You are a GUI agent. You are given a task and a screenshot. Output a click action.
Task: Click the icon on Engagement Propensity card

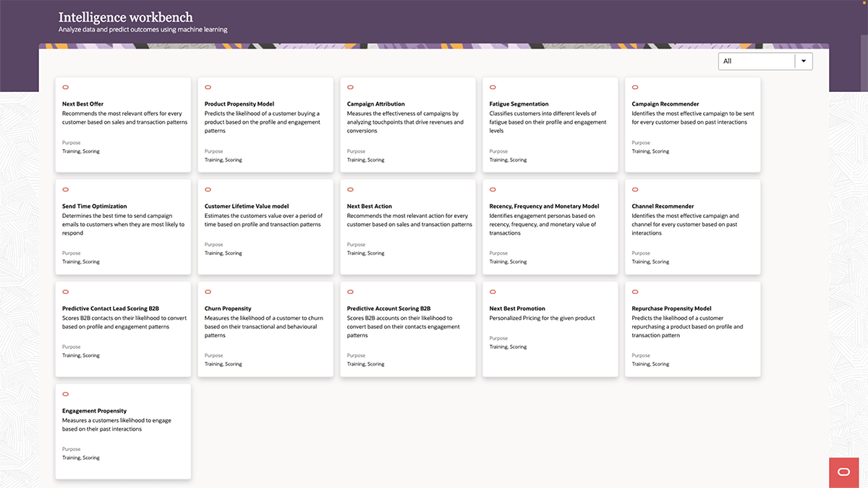[x=65, y=394]
